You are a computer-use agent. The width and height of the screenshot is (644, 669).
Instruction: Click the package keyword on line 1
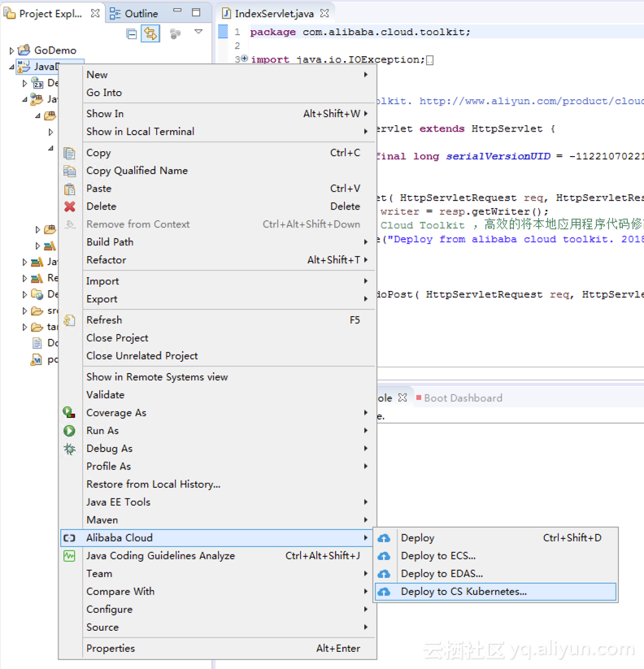(x=273, y=32)
